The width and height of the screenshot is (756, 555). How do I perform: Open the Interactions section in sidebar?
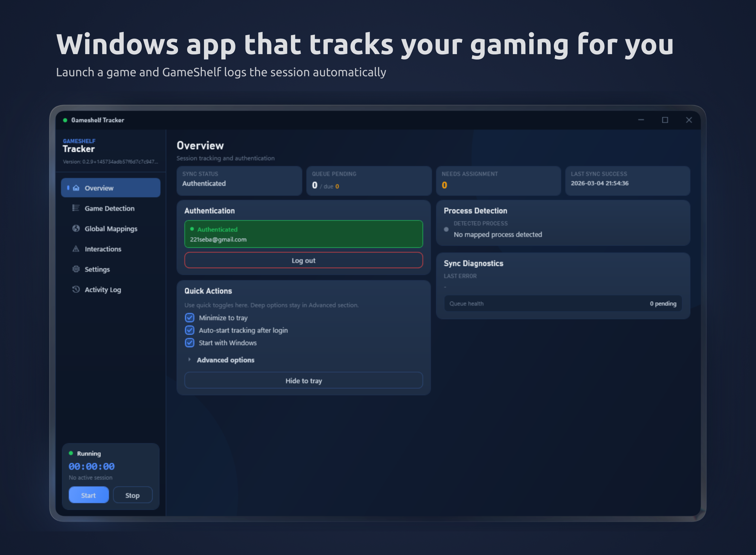tap(103, 249)
